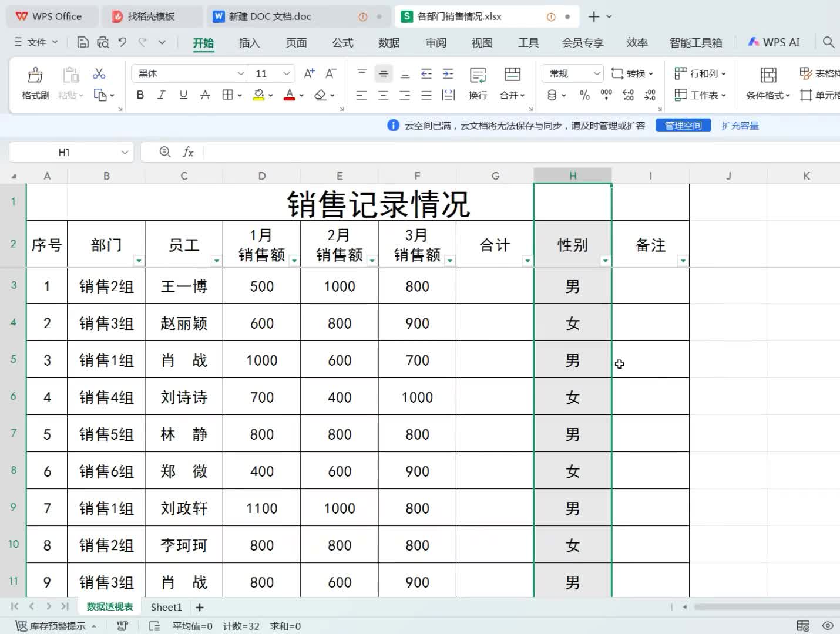Toggle italic formatting
This screenshot has height=634, width=840.
coord(162,95)
